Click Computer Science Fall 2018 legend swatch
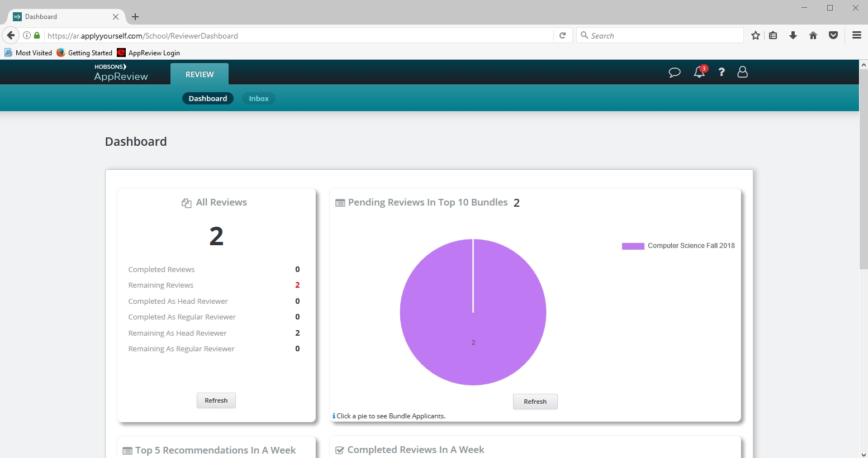868x458 pixels. (633, 246)
